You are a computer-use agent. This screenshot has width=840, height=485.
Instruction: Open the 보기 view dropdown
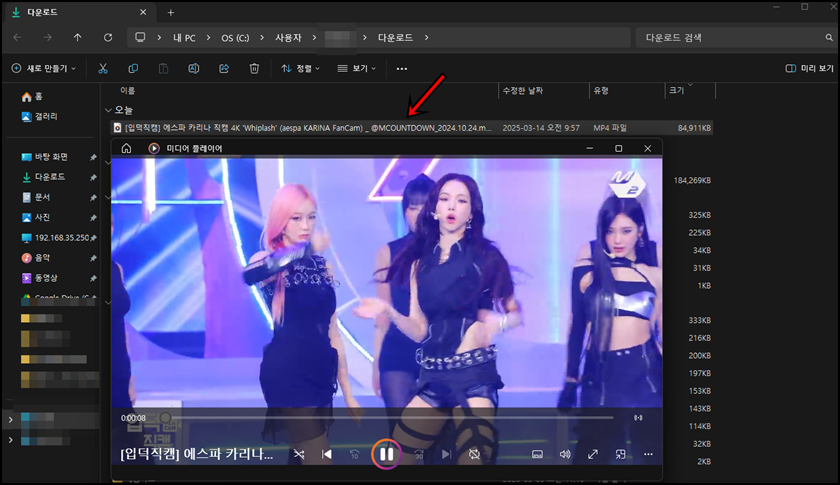pos(357,69)
